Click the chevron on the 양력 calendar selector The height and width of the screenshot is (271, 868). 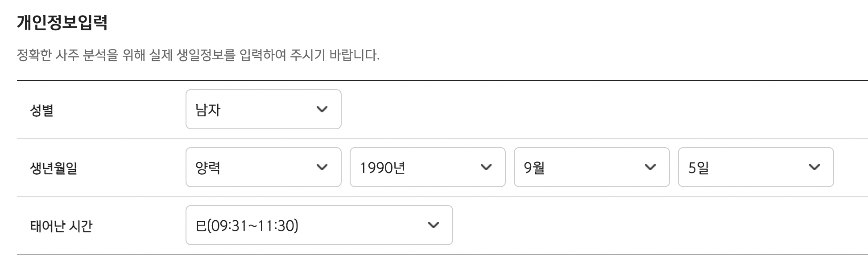pos(322,167)
